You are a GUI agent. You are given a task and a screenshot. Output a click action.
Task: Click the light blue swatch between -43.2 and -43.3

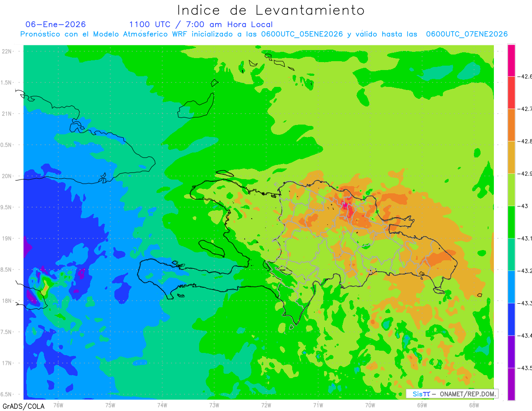[x=511, y=287]
